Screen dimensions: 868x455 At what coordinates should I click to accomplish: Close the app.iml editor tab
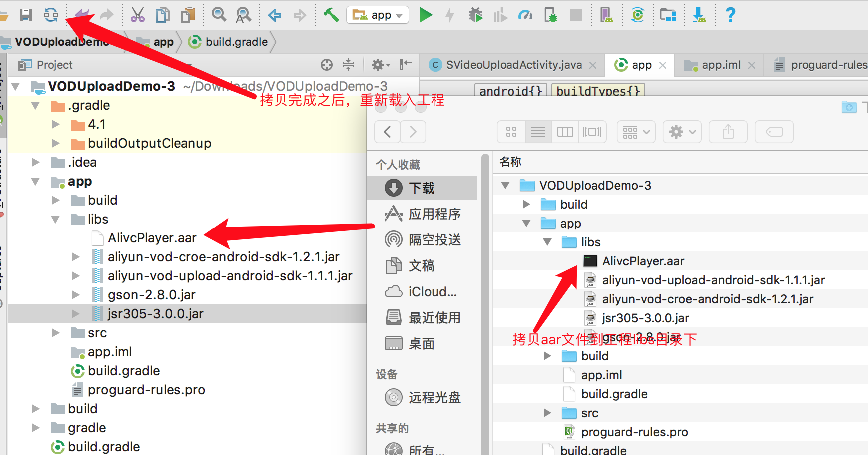(x=752, y=65)
